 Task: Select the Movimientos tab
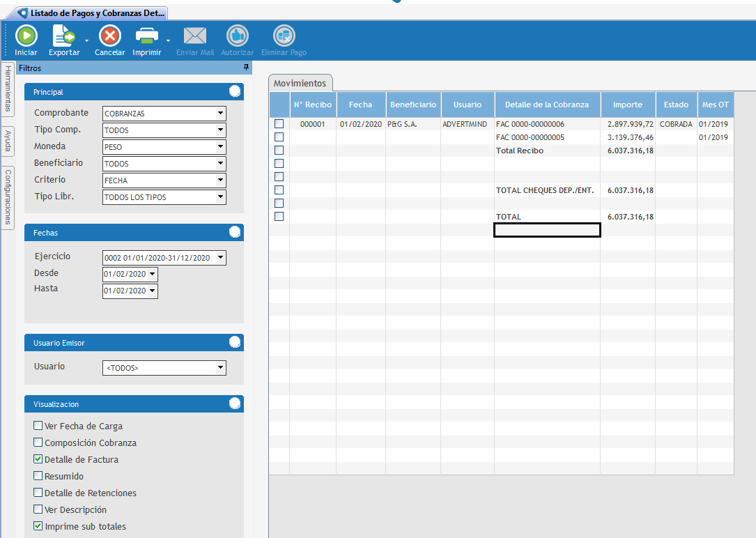coord(300,83)
